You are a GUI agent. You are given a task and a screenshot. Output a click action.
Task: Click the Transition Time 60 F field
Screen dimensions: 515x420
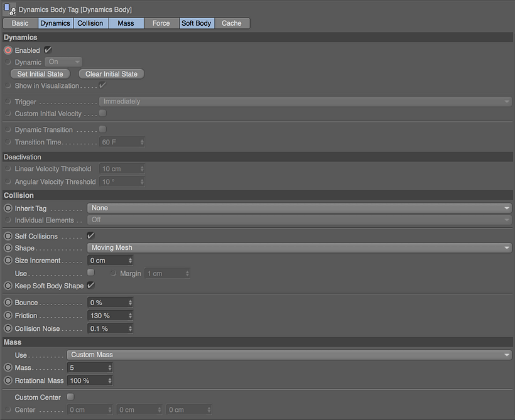coord(122,142)
